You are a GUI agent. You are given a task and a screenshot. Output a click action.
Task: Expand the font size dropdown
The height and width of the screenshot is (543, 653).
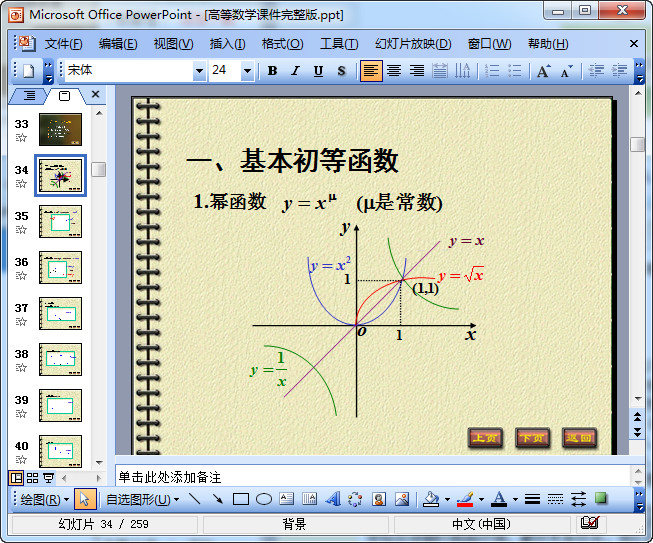pyautogui.click(x=246, y=71)
